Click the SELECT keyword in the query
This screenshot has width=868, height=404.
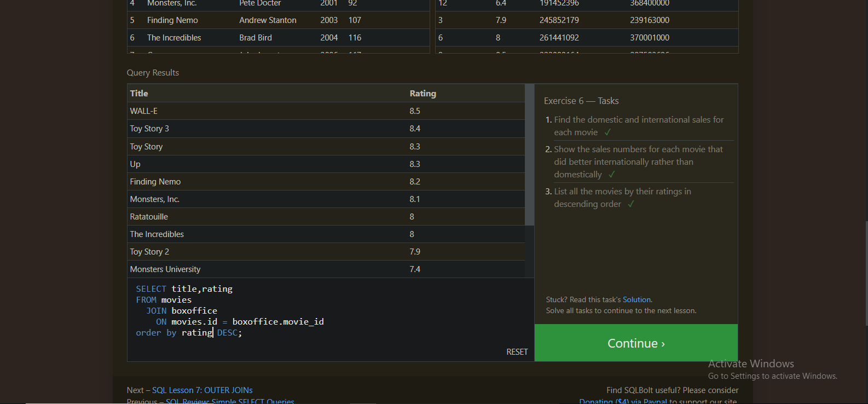(x=151, y=288)
